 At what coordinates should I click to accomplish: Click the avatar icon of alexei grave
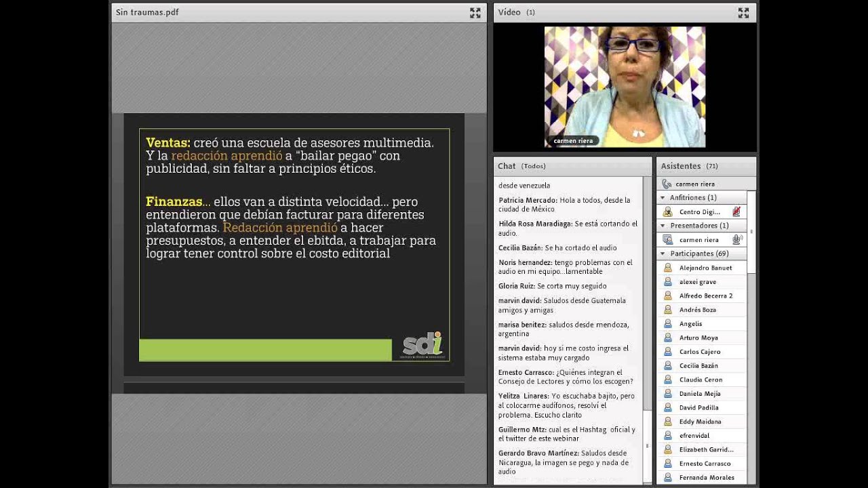[x=667, y=281]
